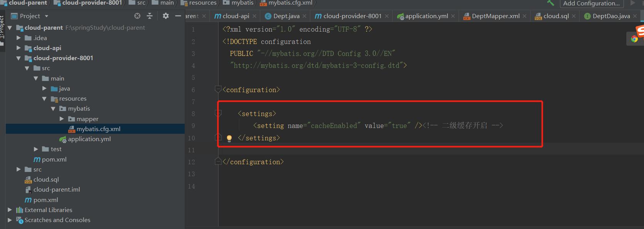644x229 pixels.
Task: Collapse the mybatis folder
Action: point(53,109)
